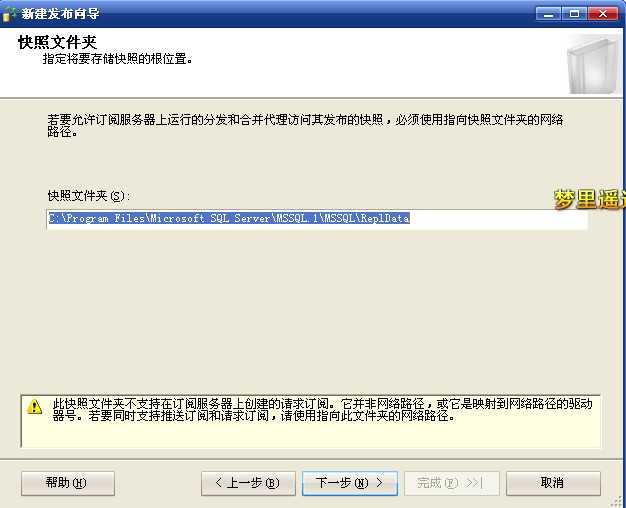Click the 快照文件夹(S) field label

tap(88, 196)
